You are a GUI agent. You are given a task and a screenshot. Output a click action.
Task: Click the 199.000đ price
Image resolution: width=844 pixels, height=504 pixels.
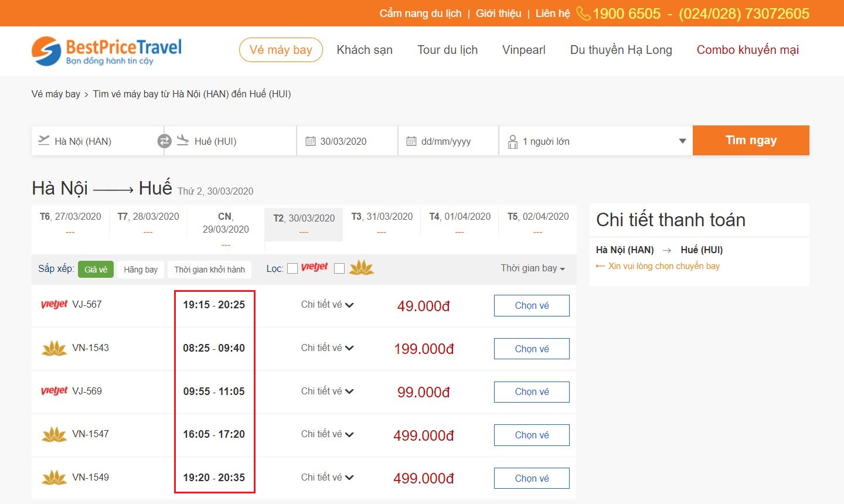click(x=424, y=349)
